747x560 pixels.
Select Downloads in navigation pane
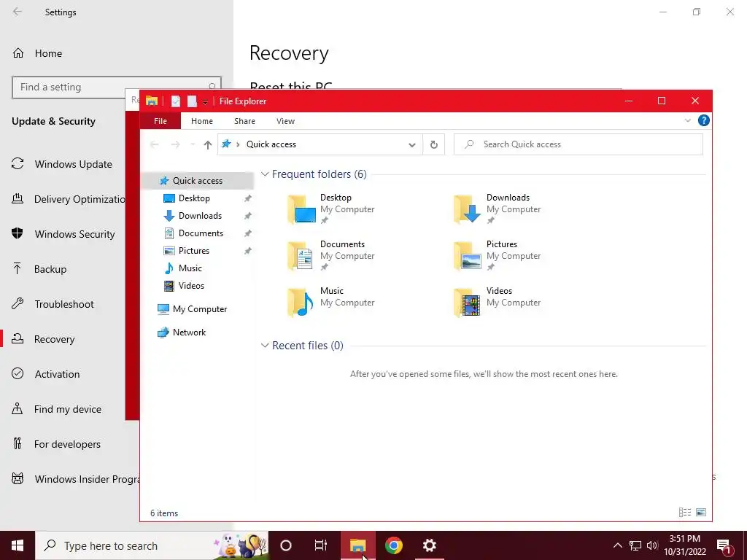click(x=200, y=216)
